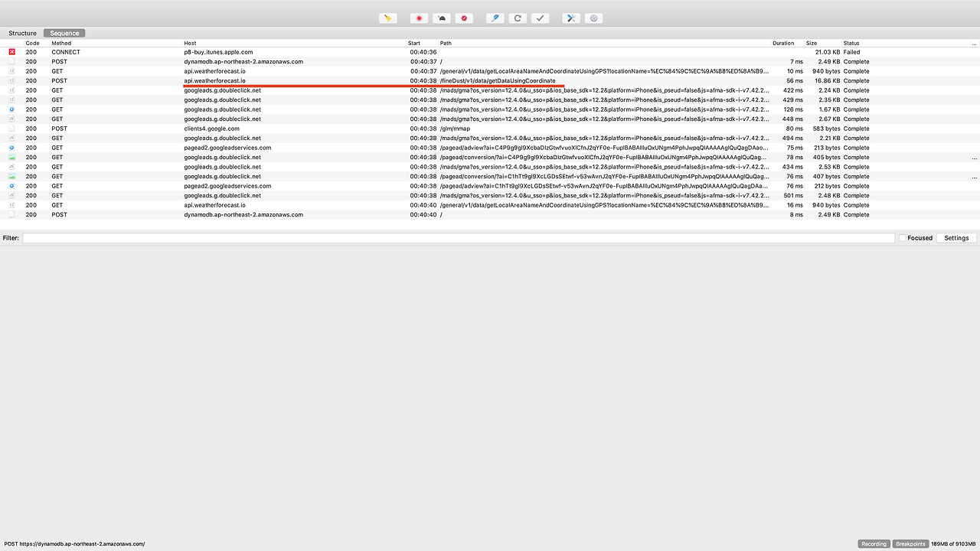Open request composer with the pen icon
The image size is (980, 551).
[x=494, y=18]
